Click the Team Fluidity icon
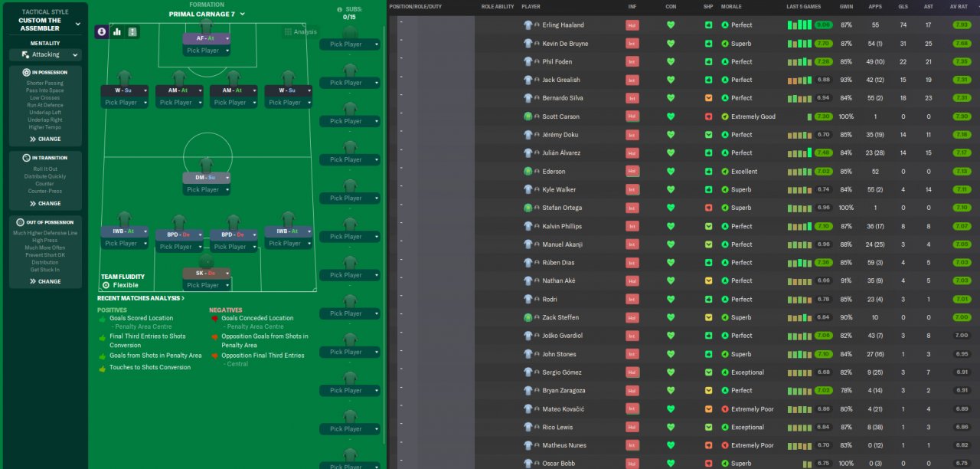The height and width of the screenshot is (469, 980). pos(106,285)
